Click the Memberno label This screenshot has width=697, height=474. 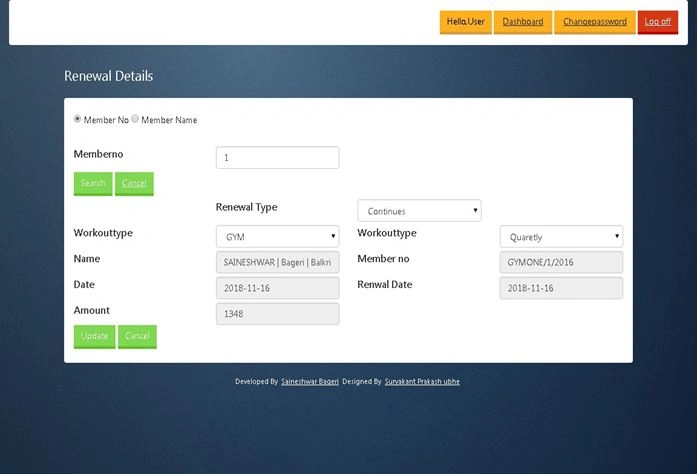pos(98,154)
